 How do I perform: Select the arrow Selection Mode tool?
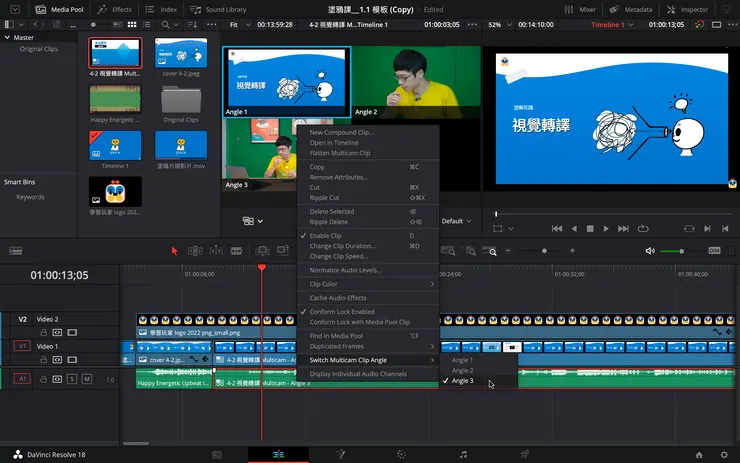coord(174,250)
